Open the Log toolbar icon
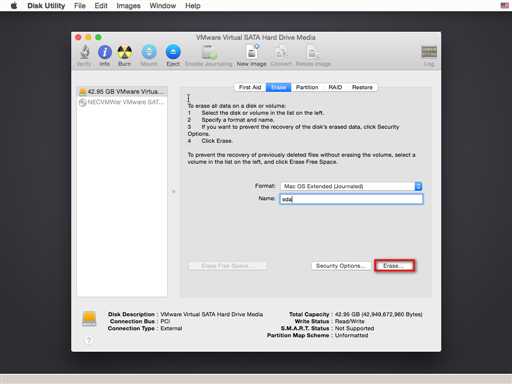Image resolution: width=512 pixels, height=384 pixels. pos(429,56)
